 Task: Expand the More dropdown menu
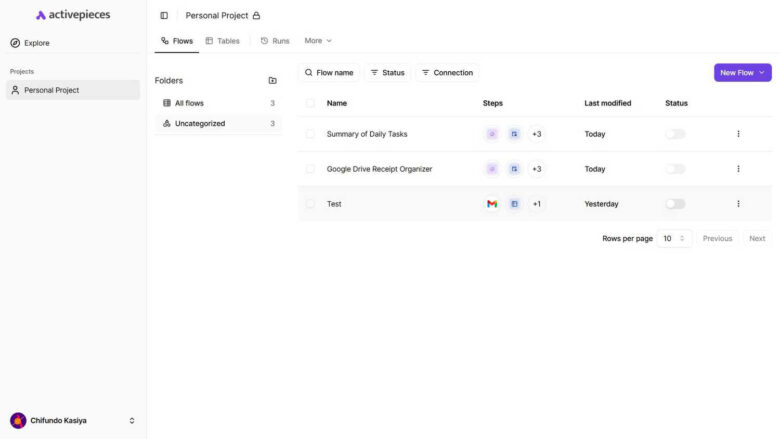[x=318, y=41]
